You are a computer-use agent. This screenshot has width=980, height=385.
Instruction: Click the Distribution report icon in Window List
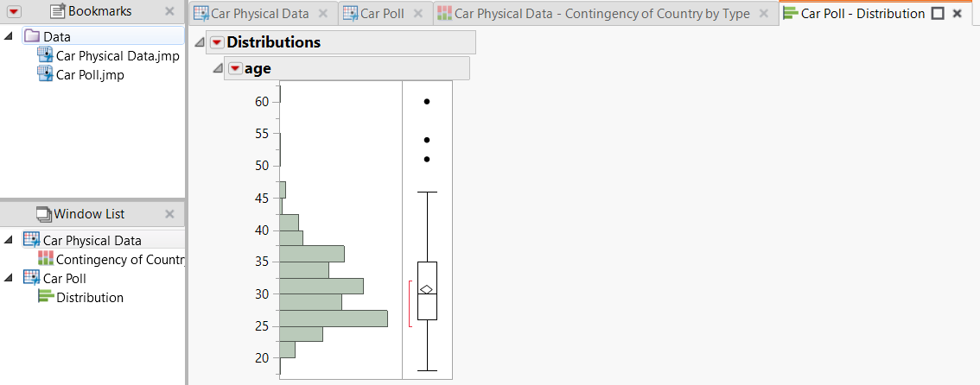point(46,297)
